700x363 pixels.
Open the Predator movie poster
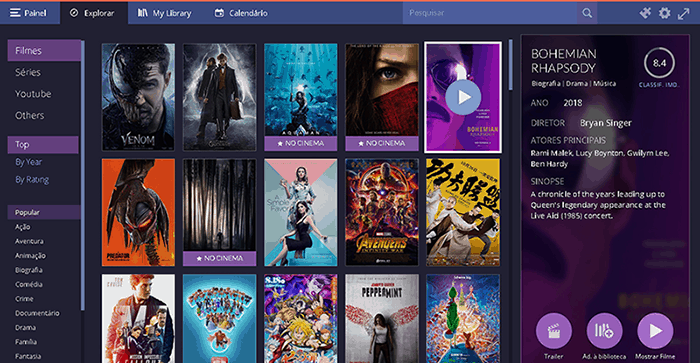coord(138,213)
